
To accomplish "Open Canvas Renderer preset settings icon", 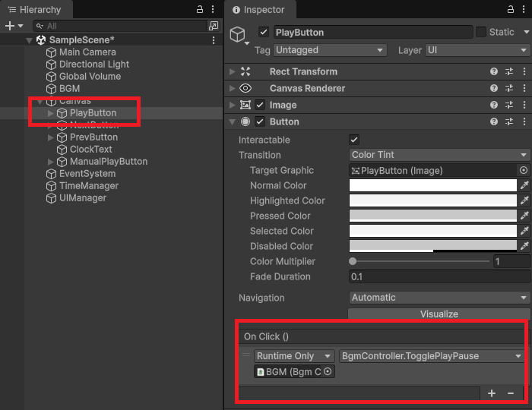I will click(x=509, y=88).
